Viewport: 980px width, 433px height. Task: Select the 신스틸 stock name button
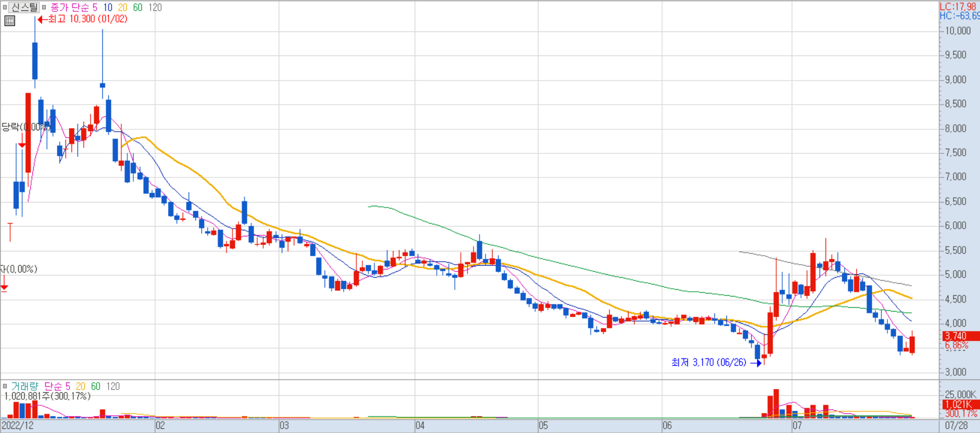click(25, 7)
